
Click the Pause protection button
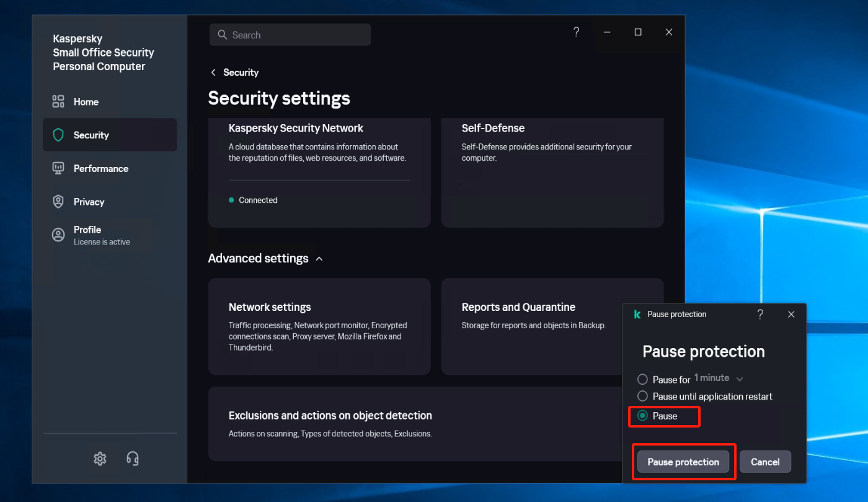tap(683, 462)
